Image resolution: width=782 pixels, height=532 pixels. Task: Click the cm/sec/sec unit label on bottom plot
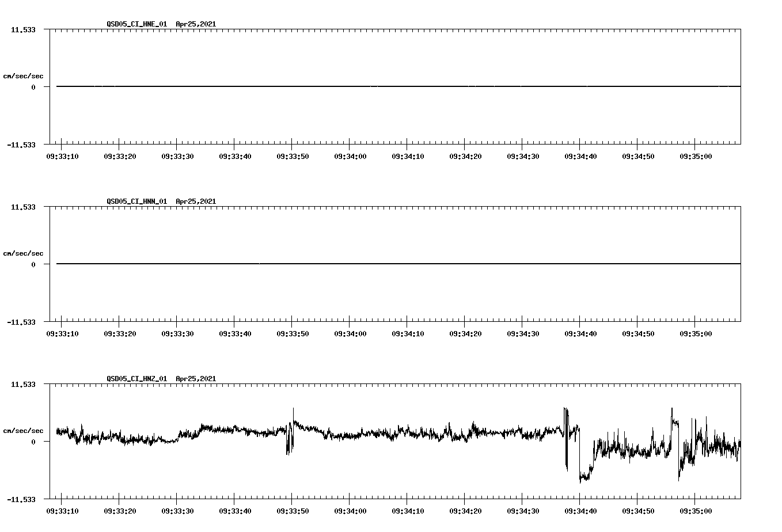(x=24, y=430)
